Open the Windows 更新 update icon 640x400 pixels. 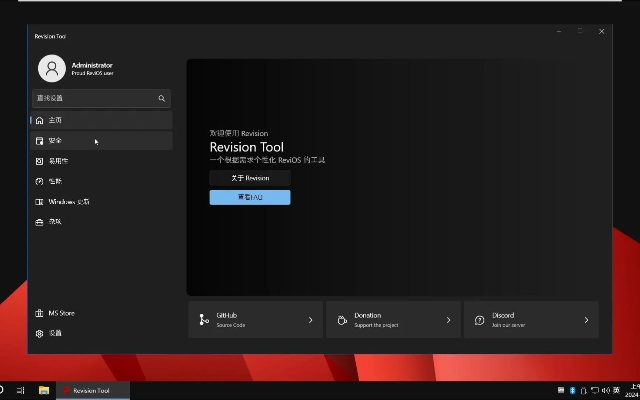click(40, 202)
